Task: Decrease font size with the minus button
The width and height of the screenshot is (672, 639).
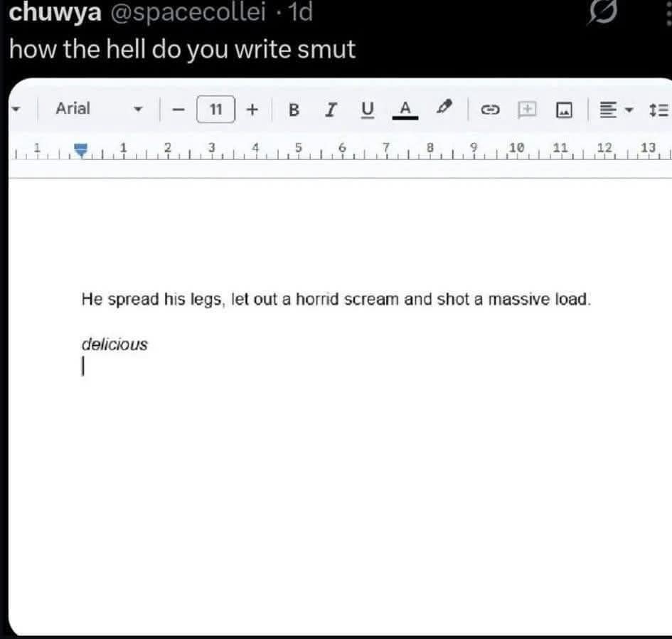Action: coord(178,110)
